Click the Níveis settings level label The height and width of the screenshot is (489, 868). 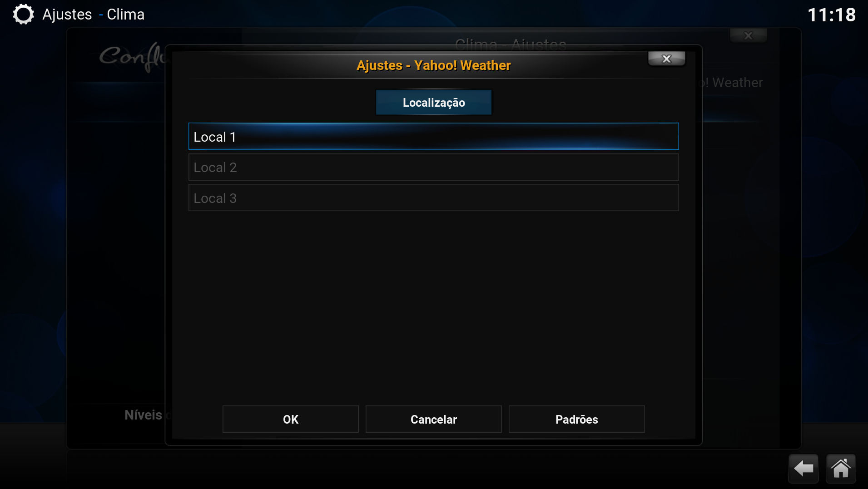(x=144, y=415)
